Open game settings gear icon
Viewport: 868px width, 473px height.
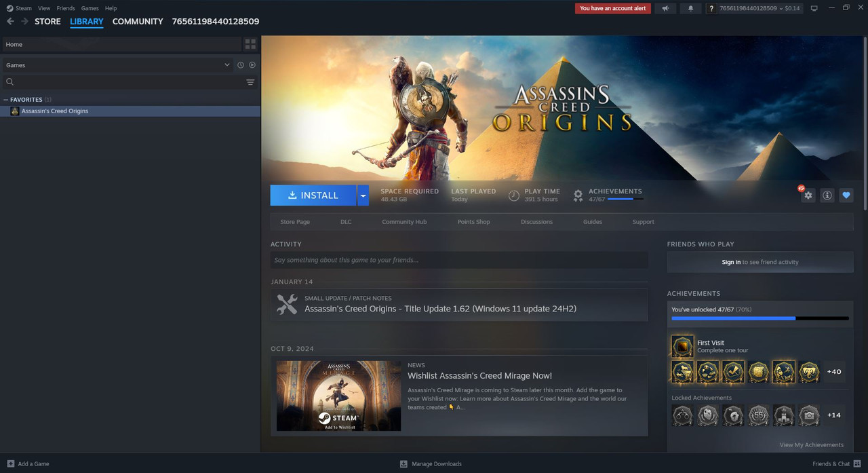point(808,195)
